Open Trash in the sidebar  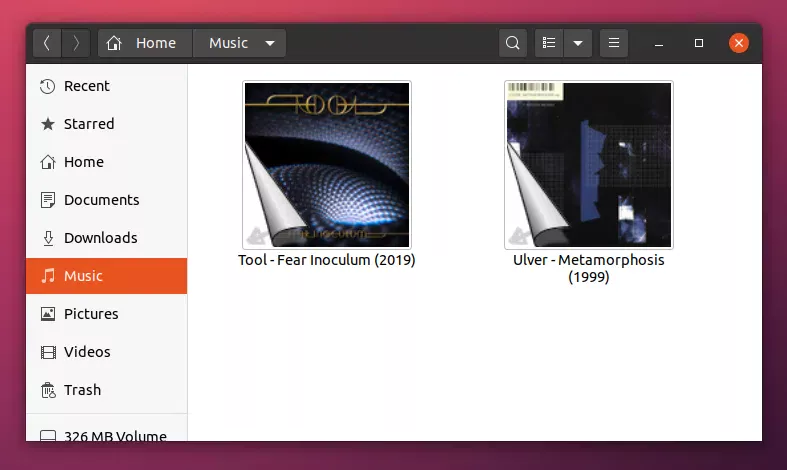(82, 390)
